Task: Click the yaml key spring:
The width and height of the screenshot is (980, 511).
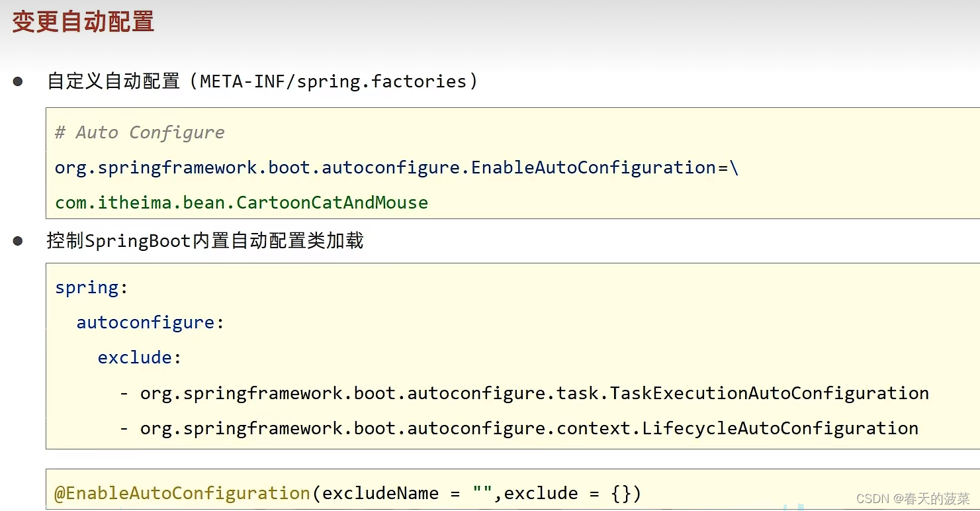Action: point(91,288)
